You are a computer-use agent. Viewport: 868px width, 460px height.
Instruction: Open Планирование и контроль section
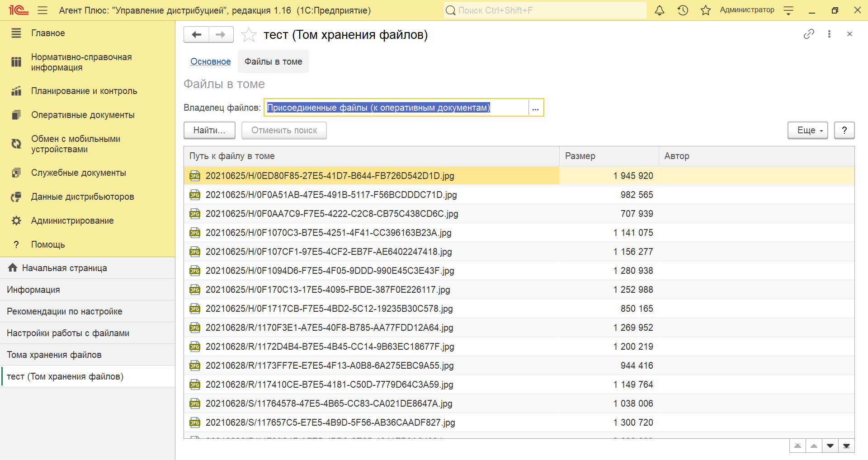click(87, 91)
